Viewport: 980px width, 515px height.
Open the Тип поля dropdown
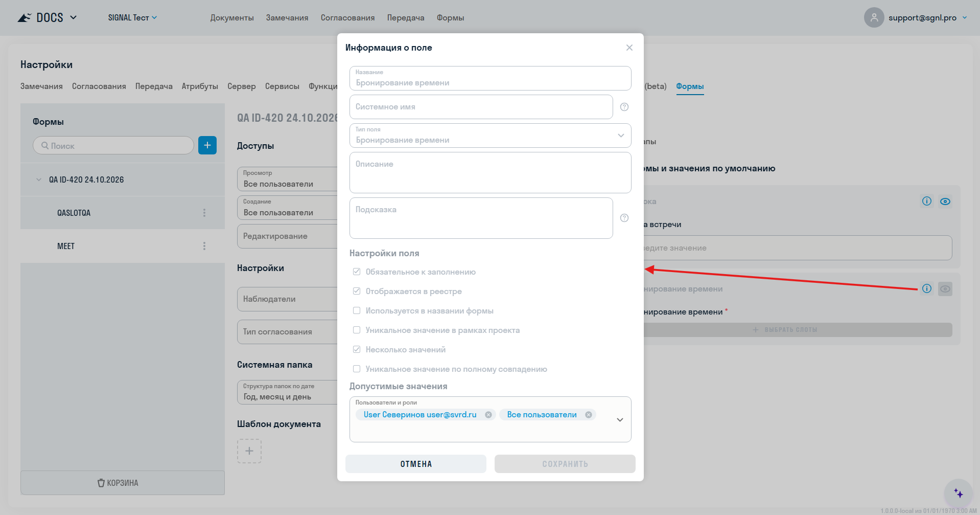click(491, 136)
